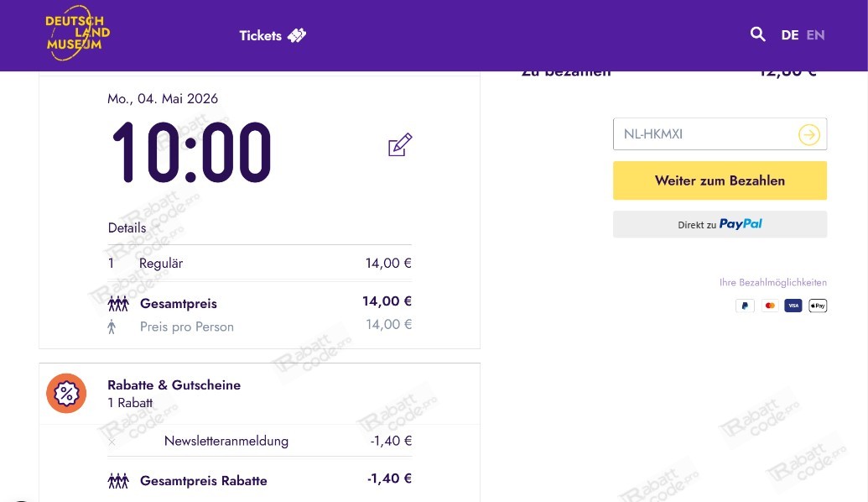Viewport: 868px width, 502px height.
Task: Open the search magnifier in the header
Action: (x=758, y=34)
